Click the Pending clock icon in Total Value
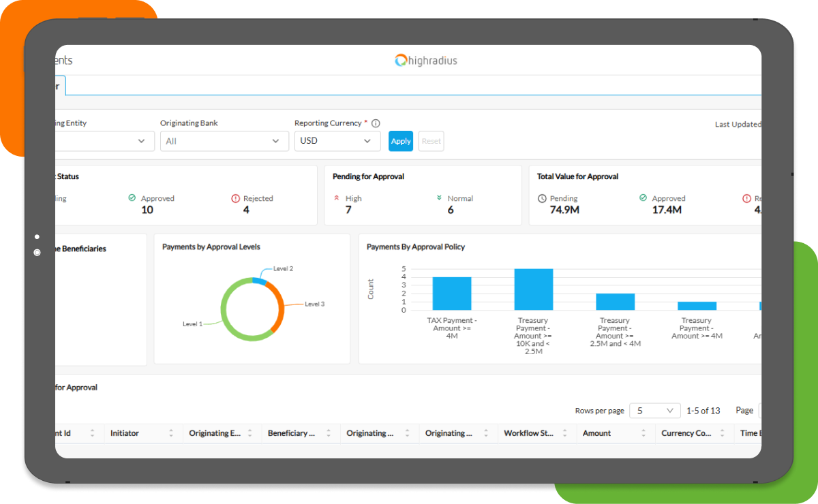This screenshot has height=504, width=818. (542, 198)
